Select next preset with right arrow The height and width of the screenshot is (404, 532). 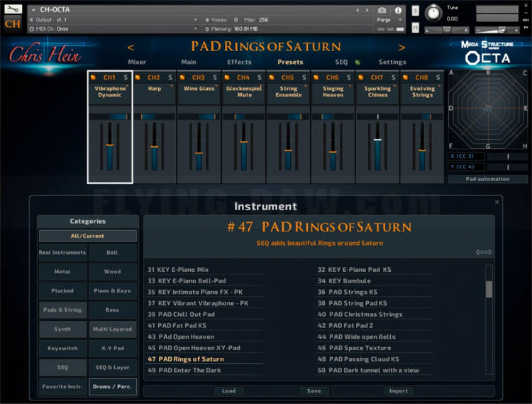401,48
